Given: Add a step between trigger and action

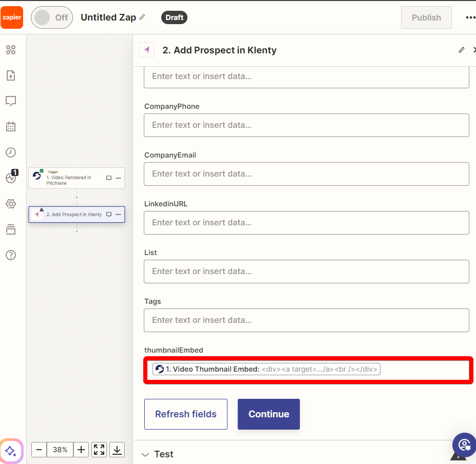Looking at the screenshot, I should 77,198.
